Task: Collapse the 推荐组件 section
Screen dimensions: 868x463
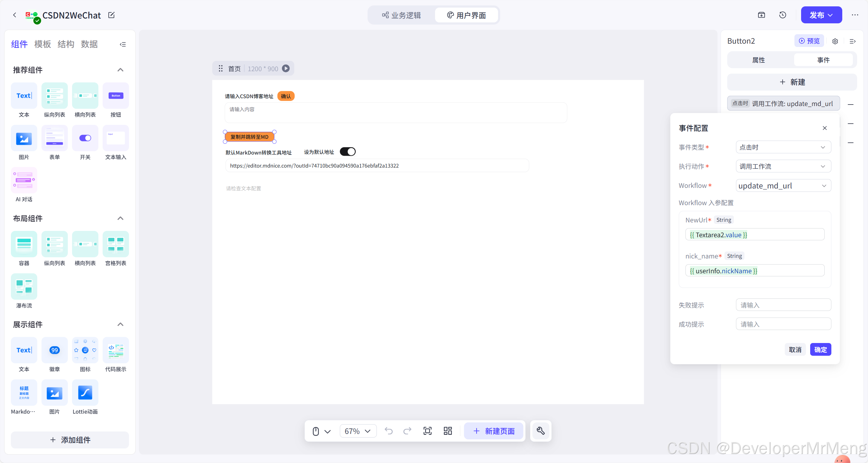Action: tap(120, 70)
